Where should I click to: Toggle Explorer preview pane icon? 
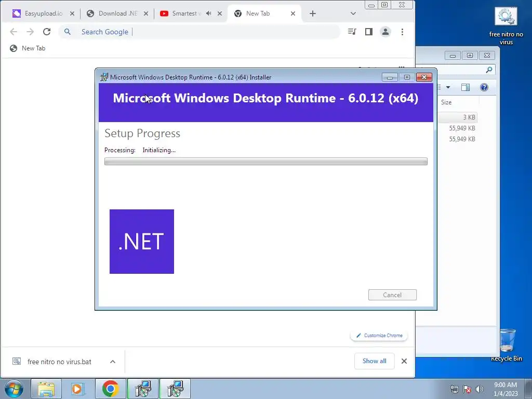pos(465,87)
